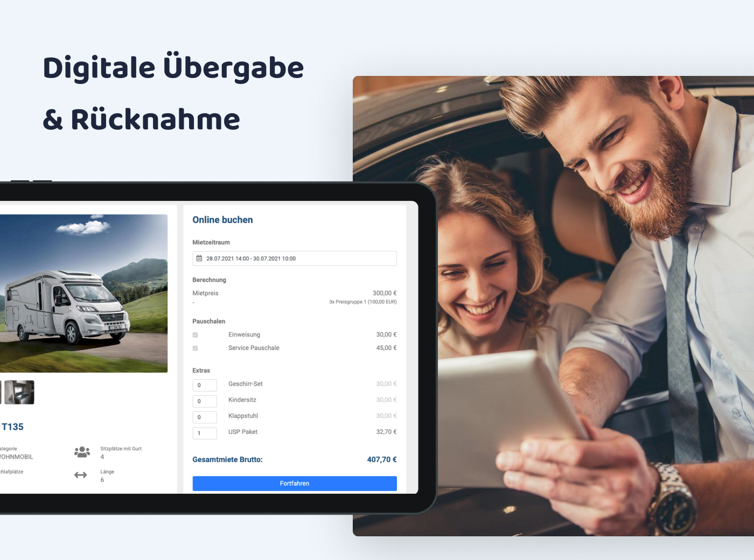Click the seats group icon beside Sitzplätze
Viewport: 754px width, 560px height.
tap(82, 452)
